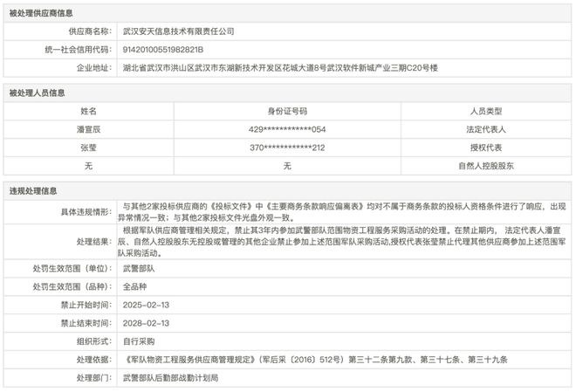This screenshot has height=392, width=576.
Task: Select 无 in the ID number column
Action: [x=287, y=166]
